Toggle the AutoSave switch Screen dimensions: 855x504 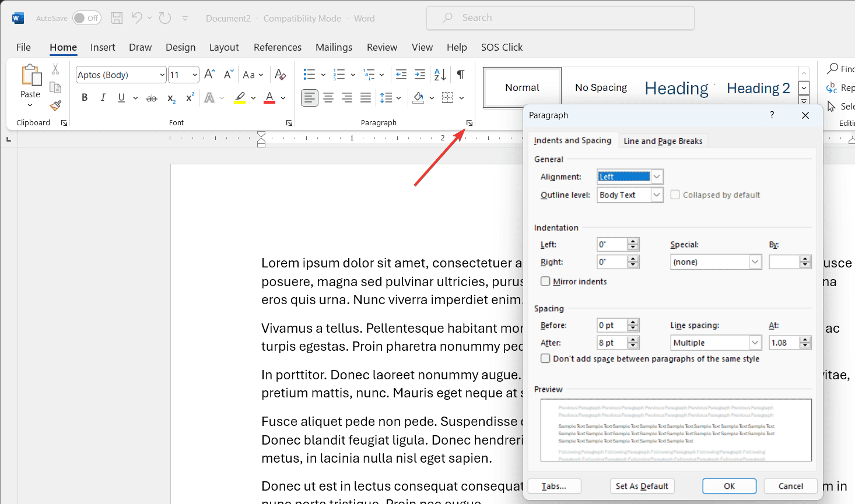(x=87, y=18)
